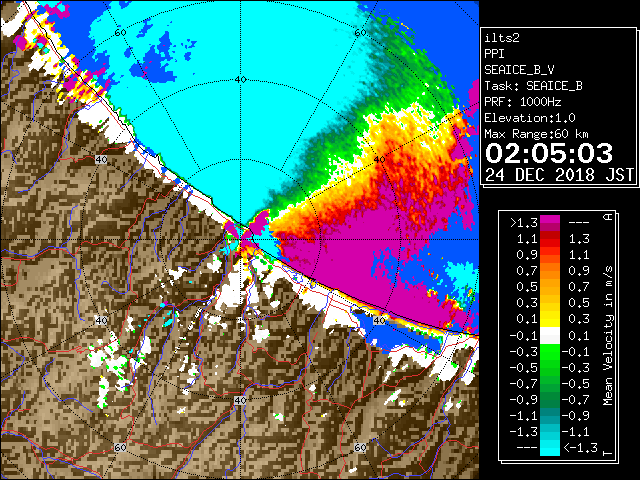Click the '60' range label at the northeast green edge
Screen dimensions: 640x480
click(360, 33)
